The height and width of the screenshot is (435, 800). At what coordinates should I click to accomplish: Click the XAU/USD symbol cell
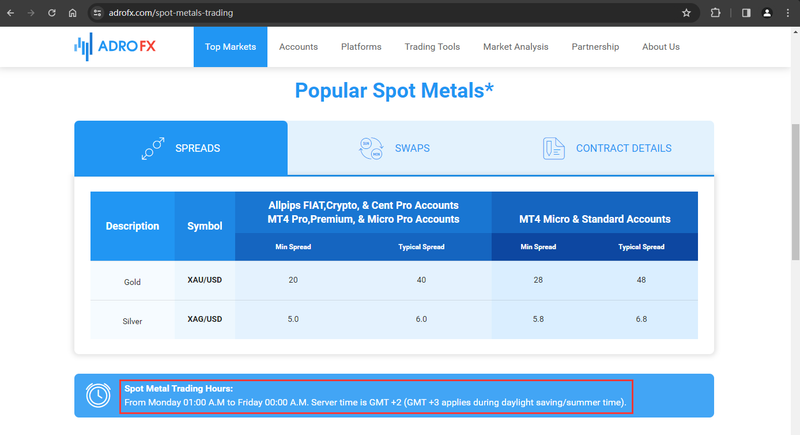pyautogui.click(x=205, y=280)
